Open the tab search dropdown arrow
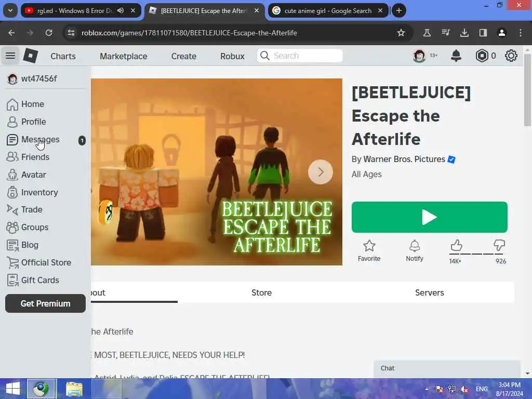Screen dimensions: 532x399 pyautogui.click(x=10, y=10)
